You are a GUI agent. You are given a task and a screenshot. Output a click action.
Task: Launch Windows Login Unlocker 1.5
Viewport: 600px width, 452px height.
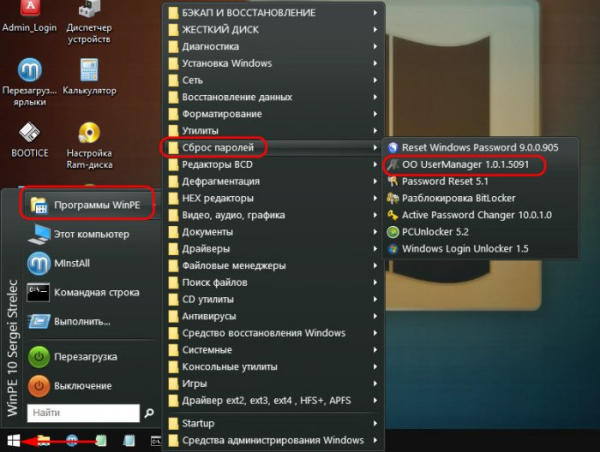[x=465, y=249]
